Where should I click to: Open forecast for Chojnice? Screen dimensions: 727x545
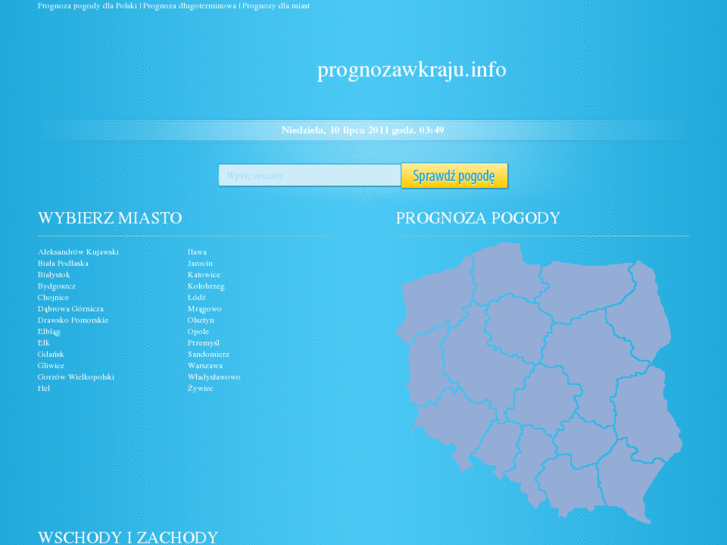pyautogui.click(x=53, y=297)
